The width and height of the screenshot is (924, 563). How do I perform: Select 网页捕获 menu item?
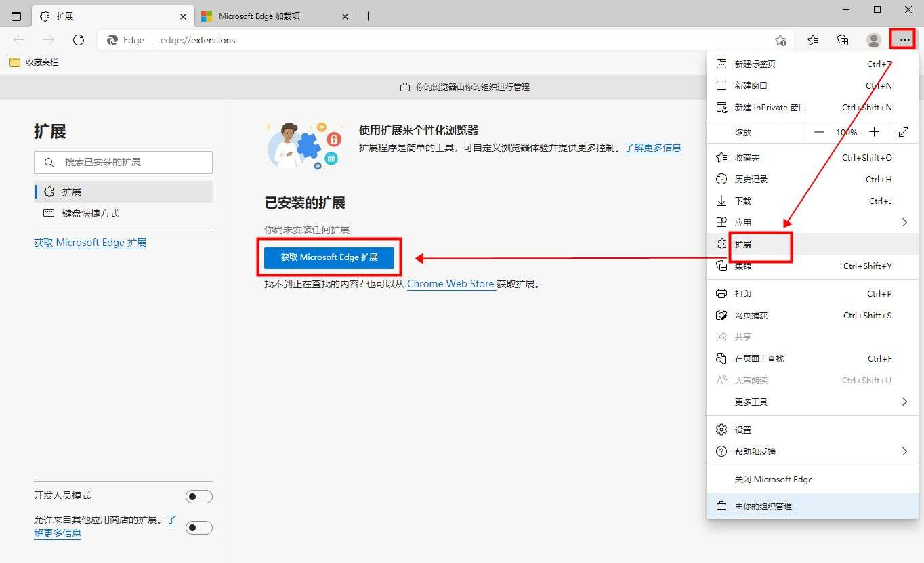coord(812,315)
